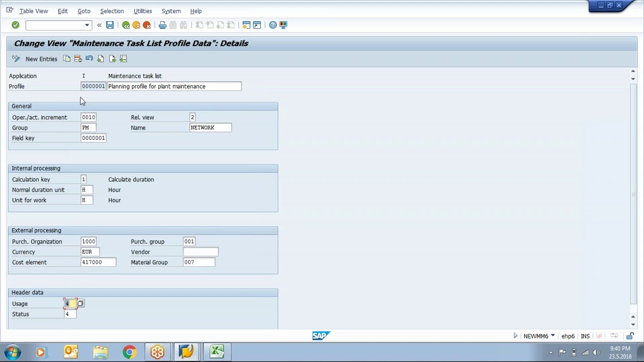Click the Normal duration unit field
The height and width of the screenshot is (362, 644).
pos(87,190)
